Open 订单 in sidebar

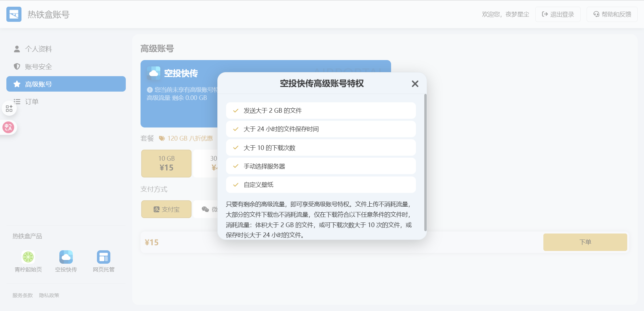pos(32,102)
